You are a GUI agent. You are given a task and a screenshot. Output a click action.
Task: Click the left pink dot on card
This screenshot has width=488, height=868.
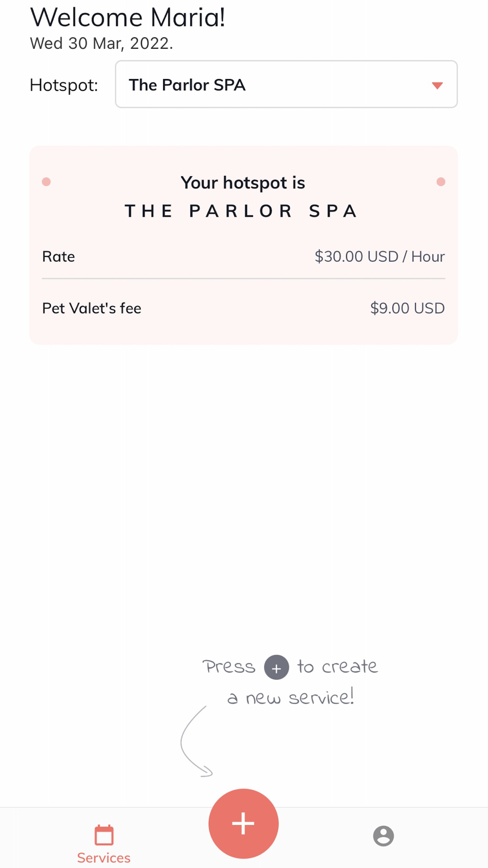[x=46, y=182]
